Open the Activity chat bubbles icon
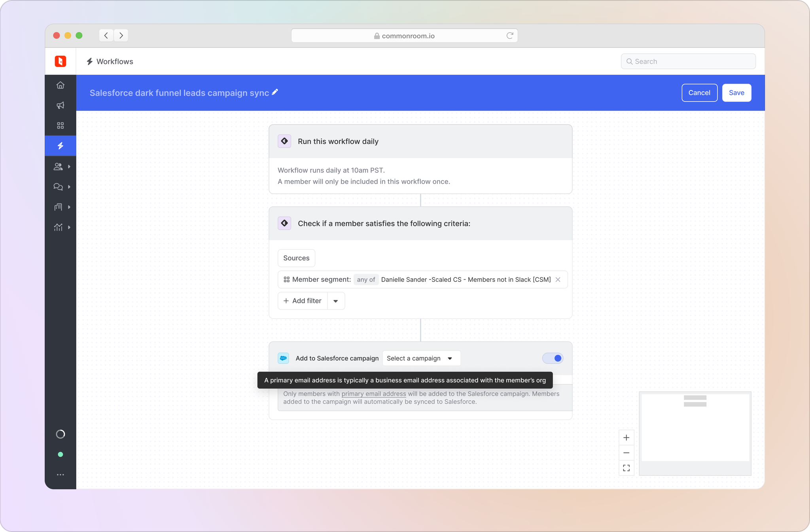 [58, 187]
